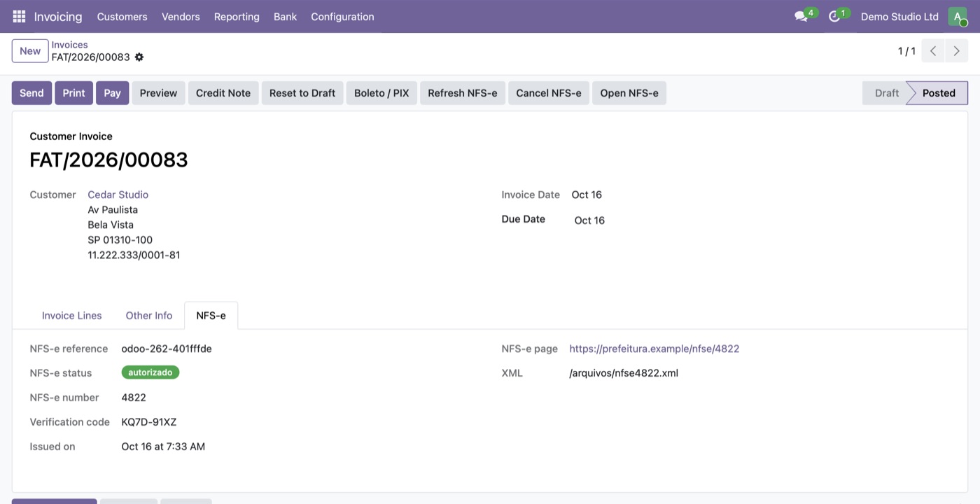Open the Customers menu
Screen dimensions: 980x504
point(122,16)
